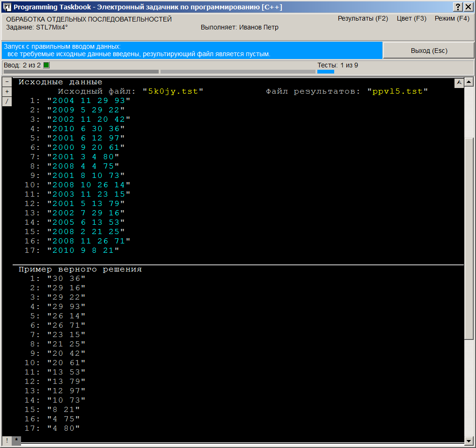Screen dimensions: 476x448
Task: Click solution row "13 79"
Action: (66, 382)
